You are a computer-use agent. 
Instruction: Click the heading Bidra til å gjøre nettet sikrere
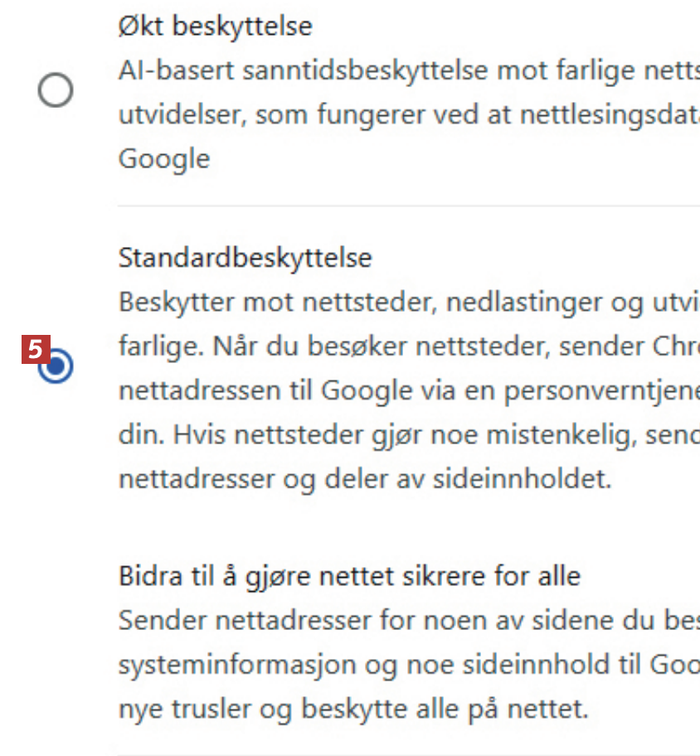pyautogui.click(x=349, y=575)
